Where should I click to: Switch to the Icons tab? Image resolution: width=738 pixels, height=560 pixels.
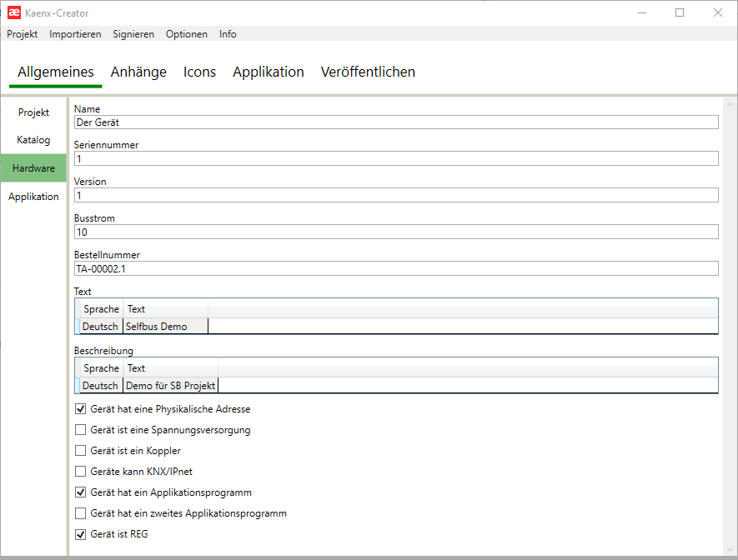[199, 72]
